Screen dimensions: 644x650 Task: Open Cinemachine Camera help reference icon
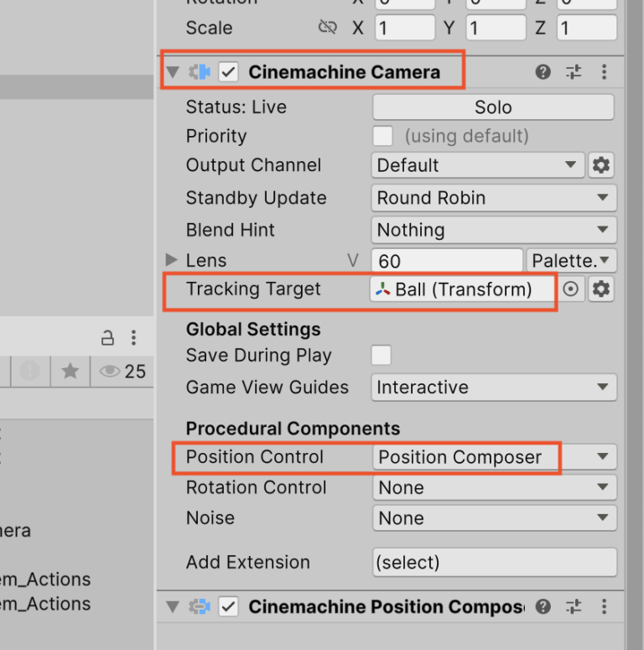(x=543, y=72)
